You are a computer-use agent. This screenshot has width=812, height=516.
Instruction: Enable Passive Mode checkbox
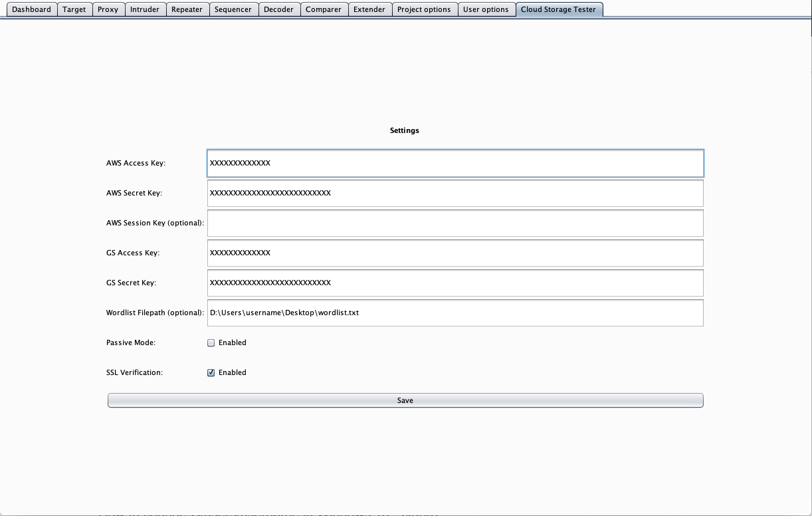click(211, 343)
